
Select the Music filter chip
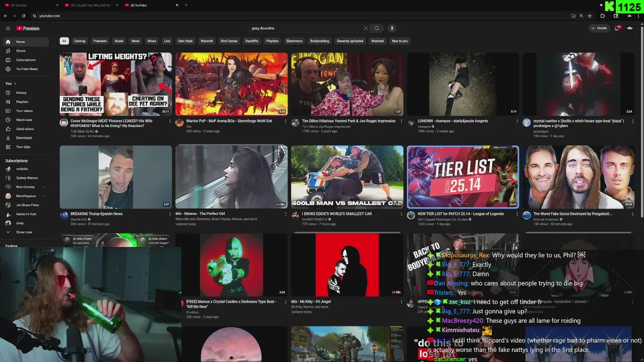(119, 41)
